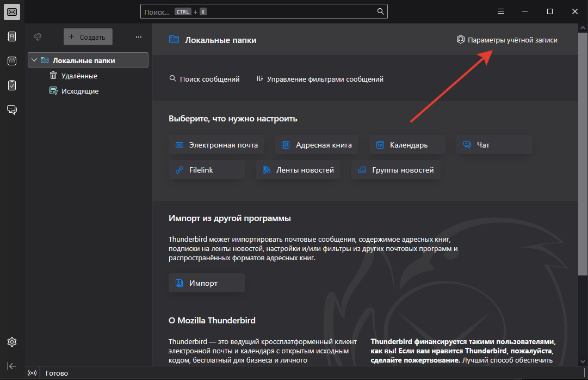
Task: Open the Chat sidebar icon
Action: pyautogui.click(x=12, y=110)
